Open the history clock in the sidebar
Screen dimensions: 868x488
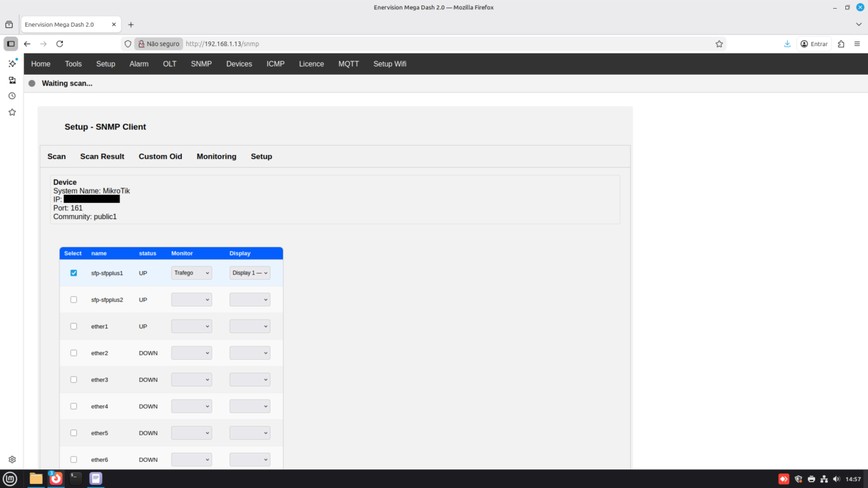[x=12, y=96]
